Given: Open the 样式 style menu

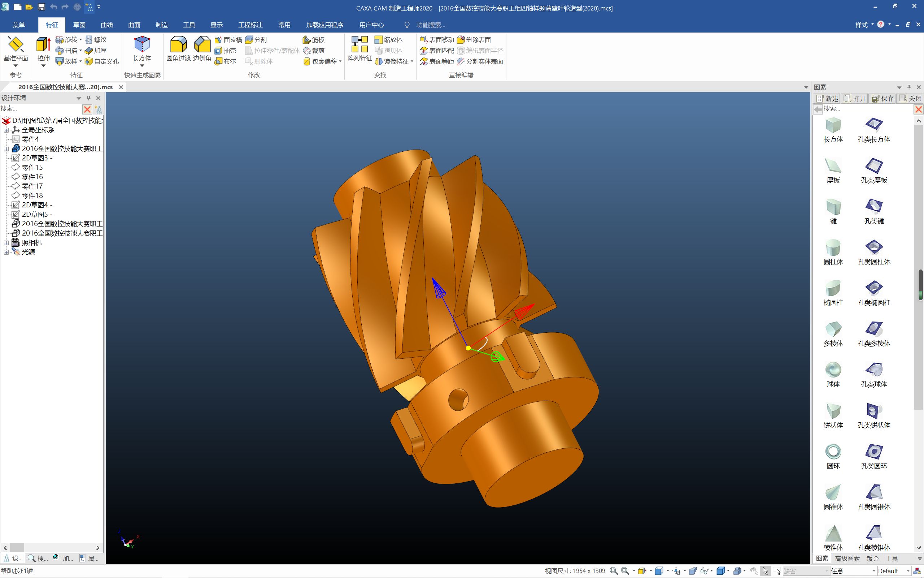Looking at the screenshot, I should point(864,25).
